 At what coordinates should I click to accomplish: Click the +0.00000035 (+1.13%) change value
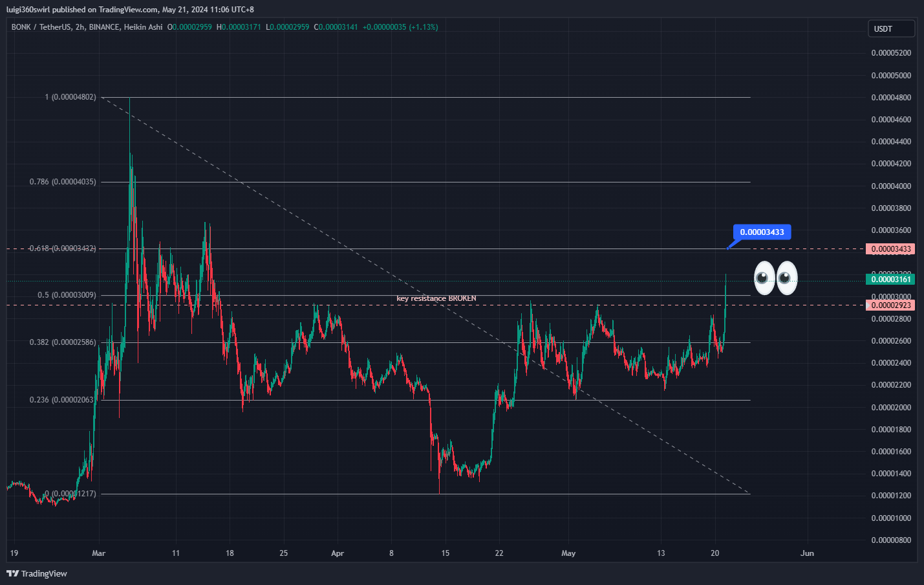pos(400,27)
